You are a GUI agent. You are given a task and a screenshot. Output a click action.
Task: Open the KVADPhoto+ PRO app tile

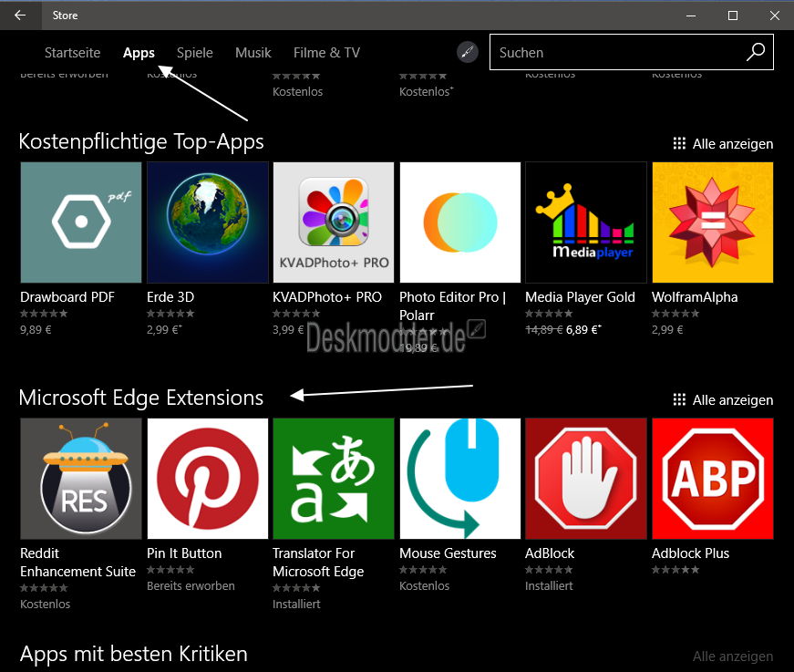click(334, 222)
